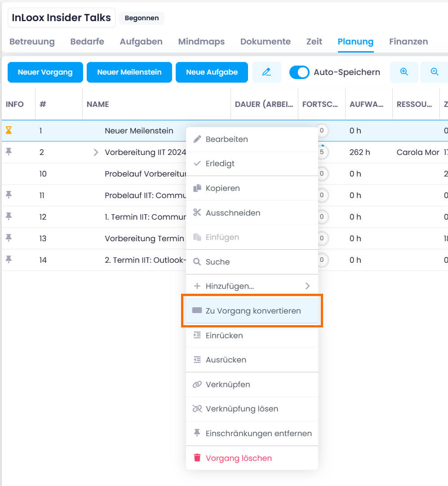The height and width of the screenshot is (486, 448).
Task: Click the pin icon in row 14
Action: tap(9, 260)
